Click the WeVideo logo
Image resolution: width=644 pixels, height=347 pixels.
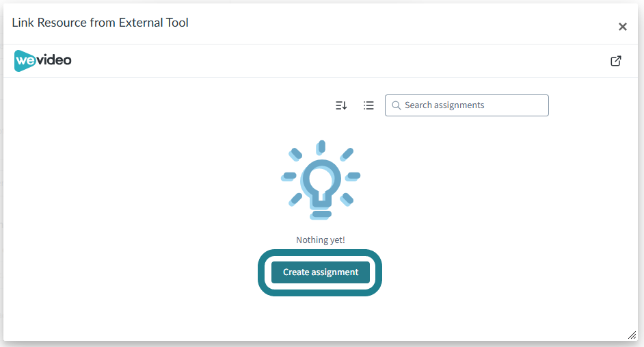42,61
